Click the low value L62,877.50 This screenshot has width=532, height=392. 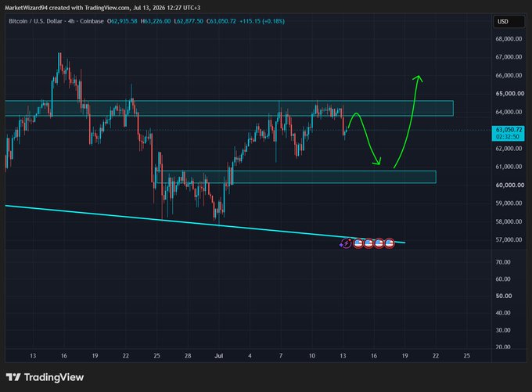[x=189, y=21]
